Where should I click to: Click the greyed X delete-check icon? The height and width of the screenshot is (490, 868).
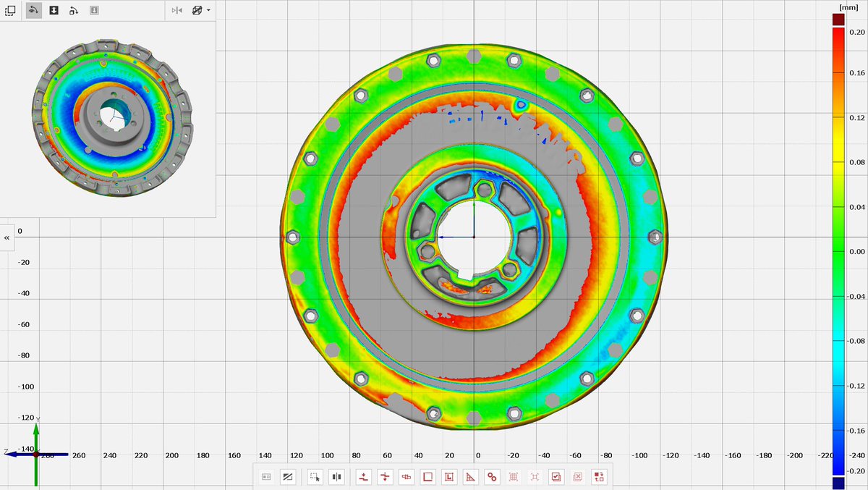click(x=577, y=477)
